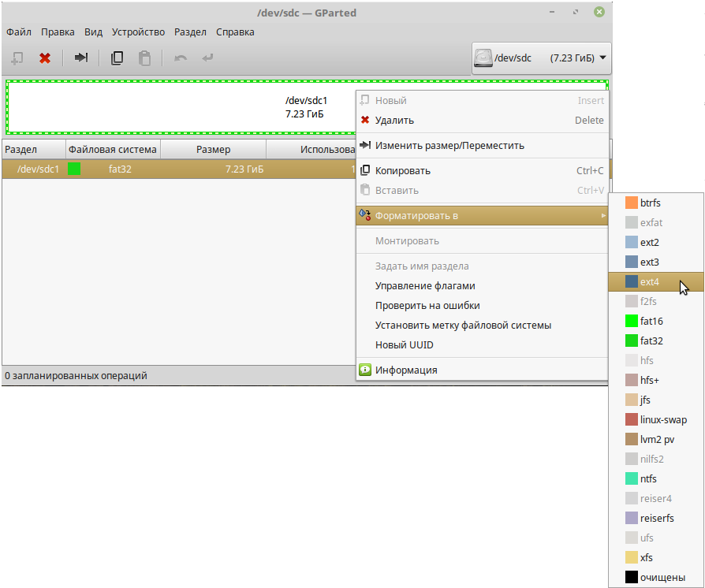Screen dimensions: 705x588
Task: Pick the ext4 filesystem format
Action: [650, 281]
